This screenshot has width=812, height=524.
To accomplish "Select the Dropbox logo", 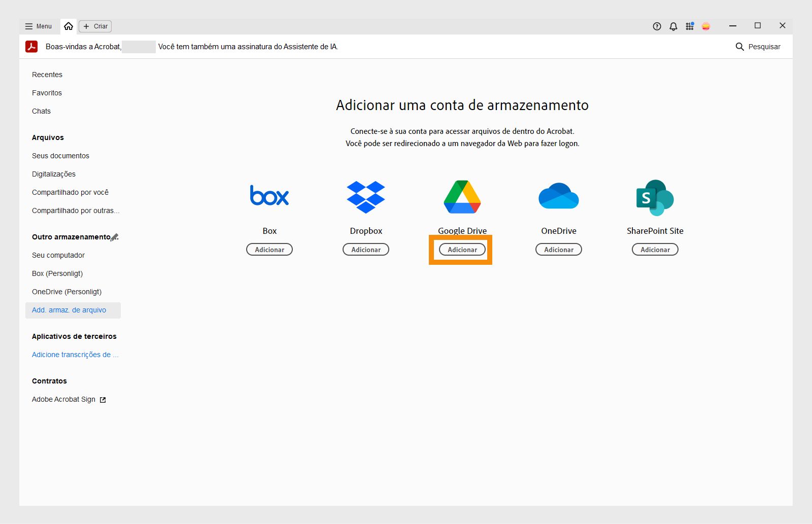I will coord(366,196).
